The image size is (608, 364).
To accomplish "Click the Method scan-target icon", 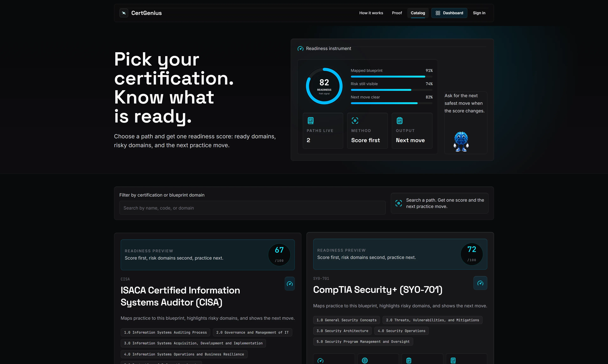I will tap(355, 120).
